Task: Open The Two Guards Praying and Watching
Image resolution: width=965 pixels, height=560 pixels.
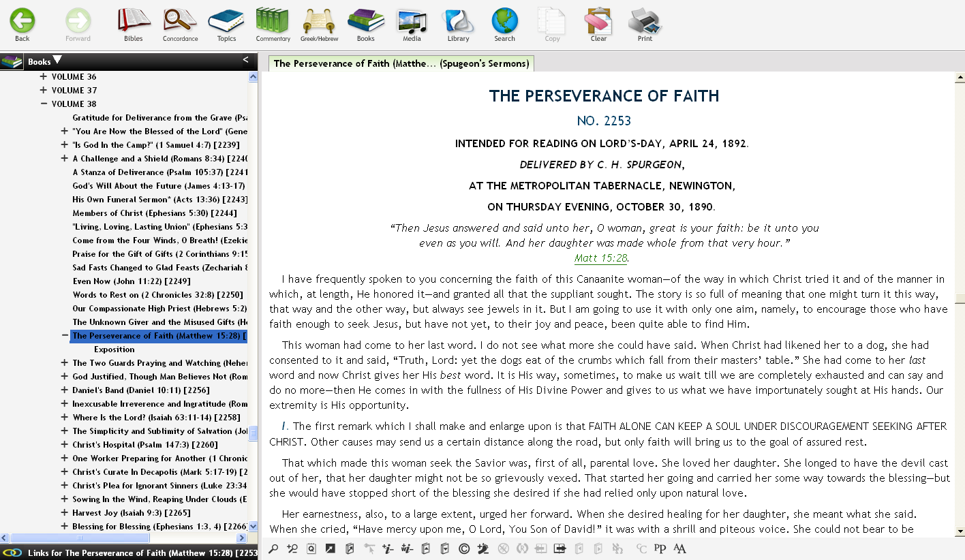Action: pos(160,362)
